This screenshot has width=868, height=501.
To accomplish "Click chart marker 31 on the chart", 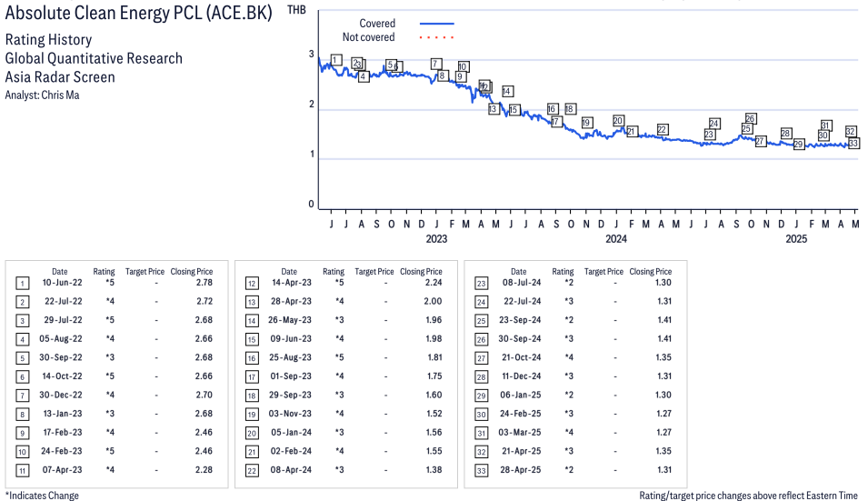I will 825,125.
